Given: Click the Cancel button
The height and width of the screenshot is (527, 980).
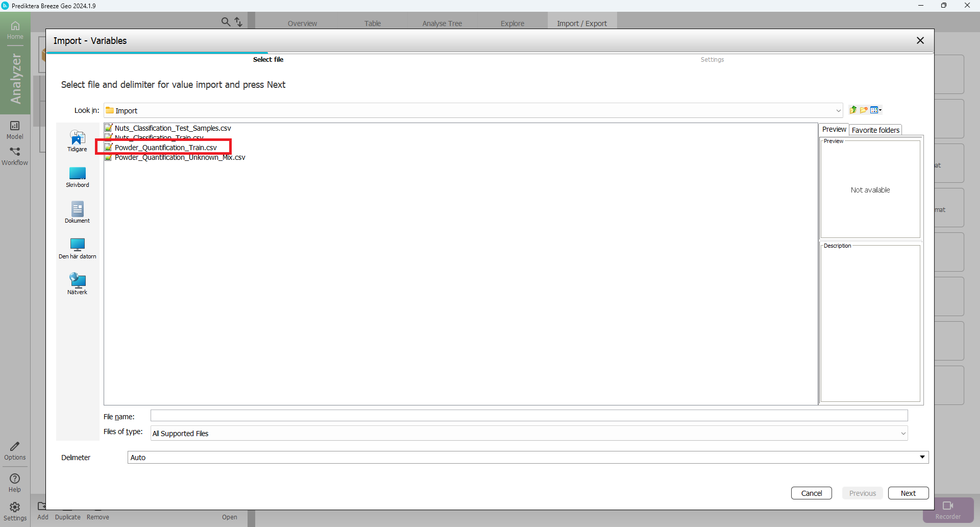Looking at the screenshot, I should pos(811,493).
